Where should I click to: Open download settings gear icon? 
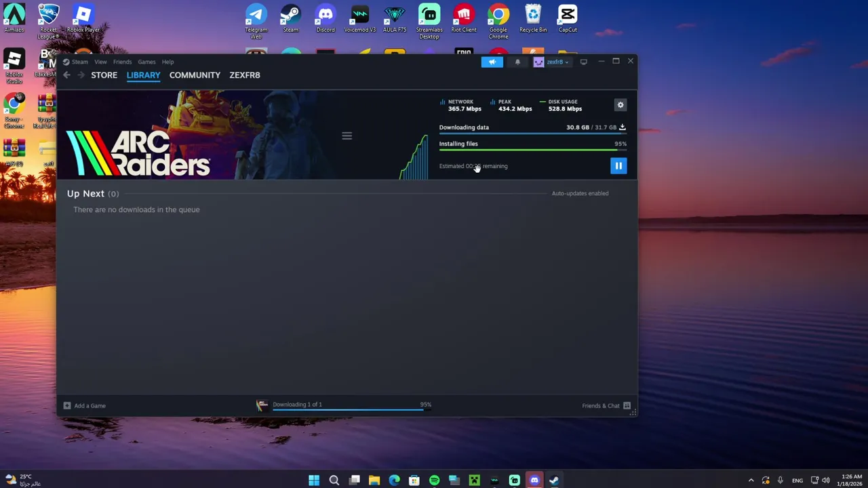[x=620, y=105]
